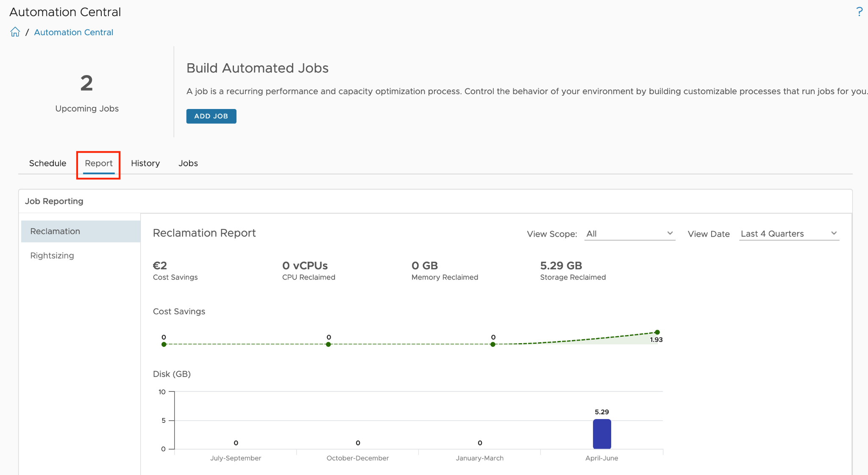The image size is (868, 475).
Task: Switch to the Schedule tab
Action: coord(47,163)
